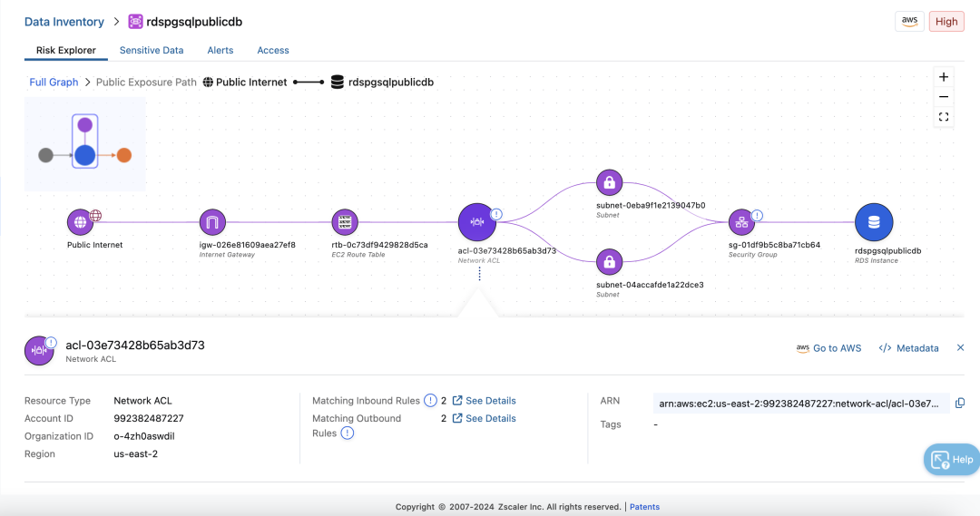Viewport: 980px width, 516px height.
Task: Open the Metadata view
Action: (x=908, y=348)
